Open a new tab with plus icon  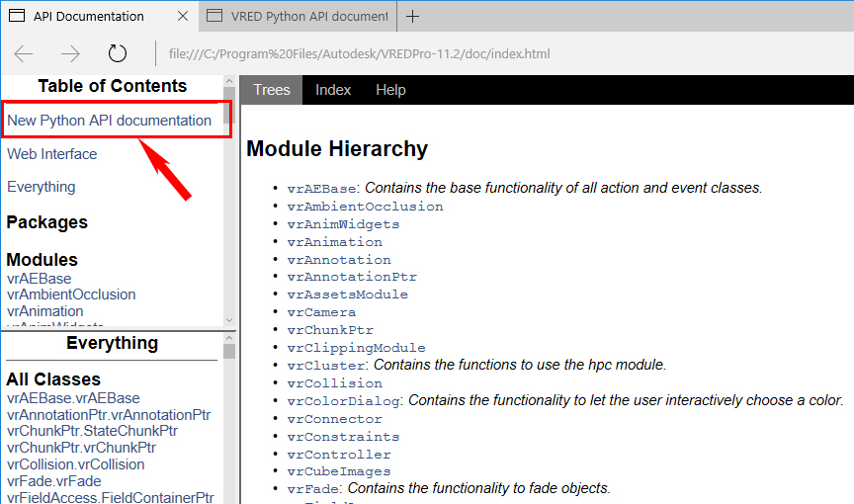click(413, 16)
